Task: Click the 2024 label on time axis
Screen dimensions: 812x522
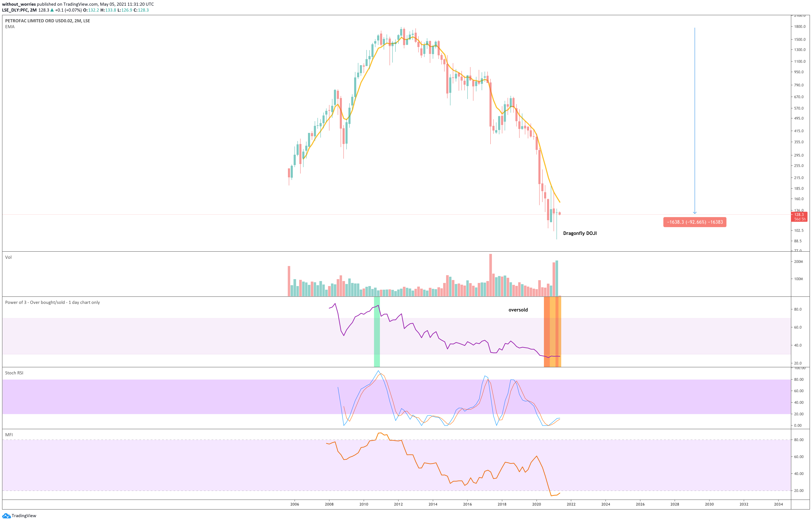Action: [606, 504]
